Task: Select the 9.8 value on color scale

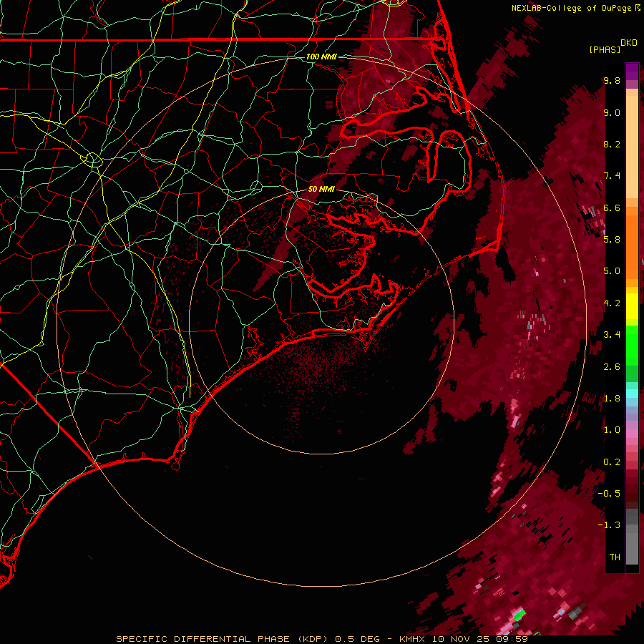Action: pyautogui.click(x=612, y=80)
